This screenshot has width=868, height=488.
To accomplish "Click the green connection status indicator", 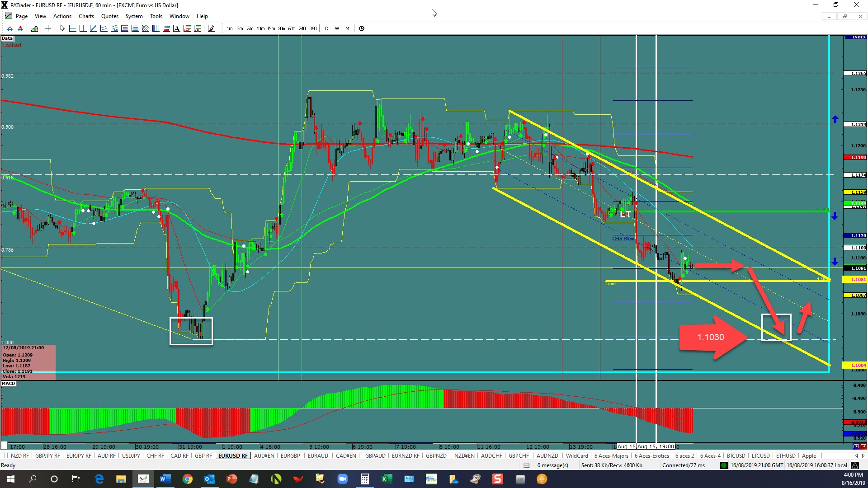I will [x=724, y=465].
